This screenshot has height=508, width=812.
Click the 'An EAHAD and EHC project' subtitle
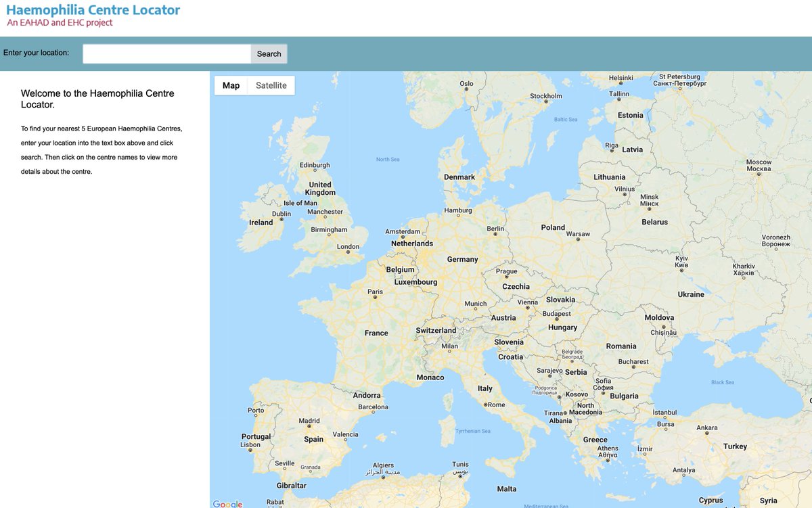tap(60, 22)
